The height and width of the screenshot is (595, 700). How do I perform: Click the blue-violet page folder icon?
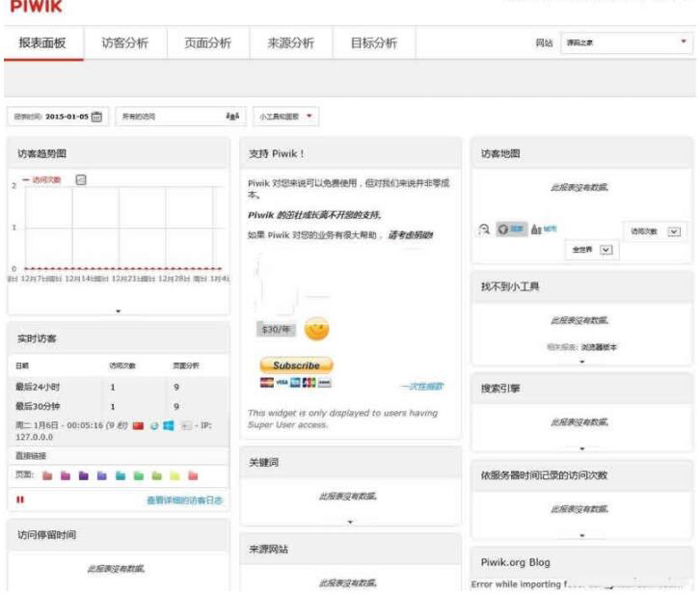[102, 475]
